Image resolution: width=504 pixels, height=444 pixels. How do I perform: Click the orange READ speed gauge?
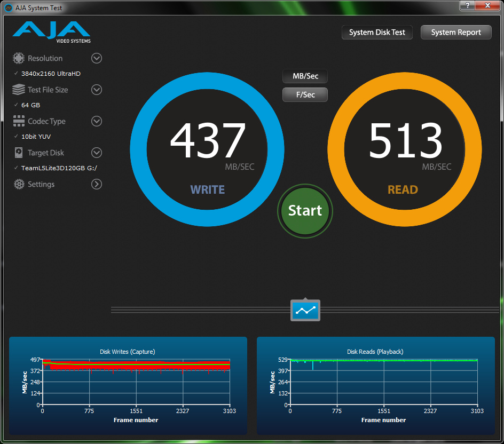coord(404,149)
